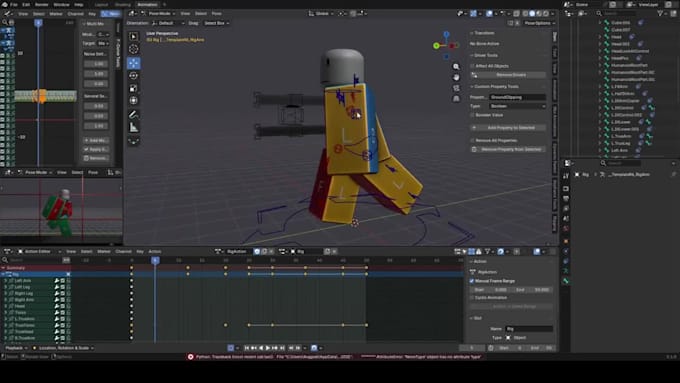Open the Orientation Default dropdown

tap(168, 23)
